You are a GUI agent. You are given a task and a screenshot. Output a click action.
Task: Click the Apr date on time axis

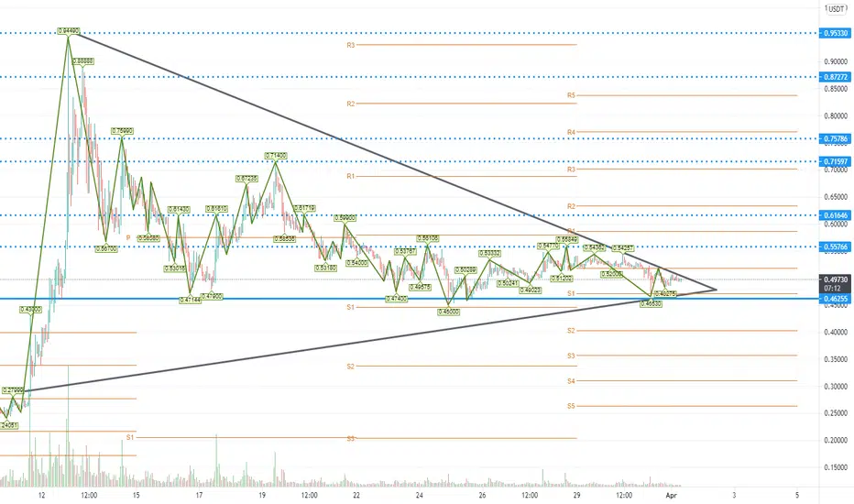[672, 495]
